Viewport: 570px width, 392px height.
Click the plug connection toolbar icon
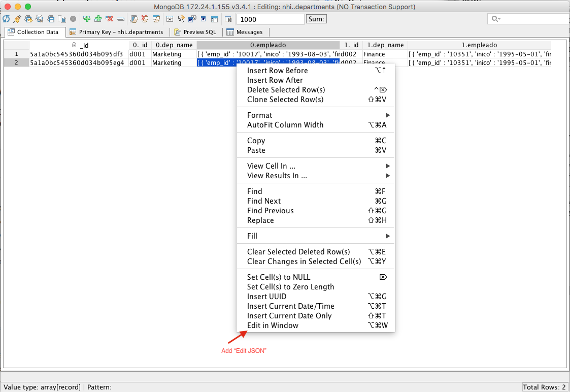pos(17,19)
